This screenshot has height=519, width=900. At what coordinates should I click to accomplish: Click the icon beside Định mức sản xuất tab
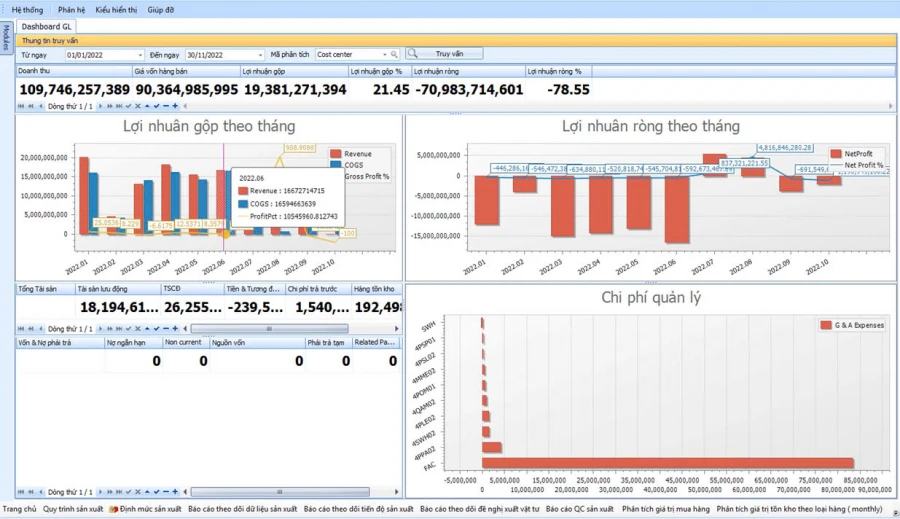(114, 509)
